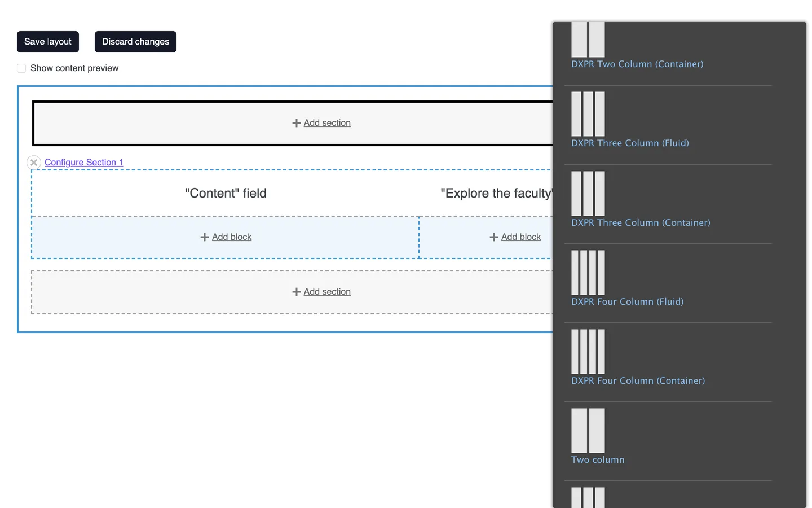Click the plus icon of the top Add section

(297, 123)
